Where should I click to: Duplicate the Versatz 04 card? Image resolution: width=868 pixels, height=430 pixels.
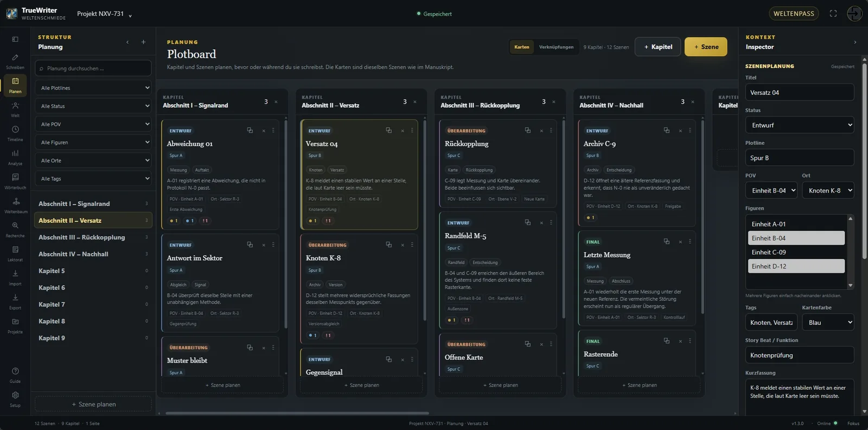[x=388, y=131]
